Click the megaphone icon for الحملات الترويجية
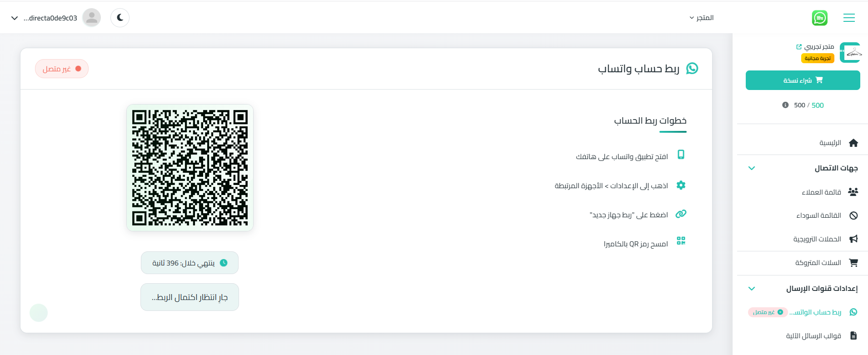 853,239
